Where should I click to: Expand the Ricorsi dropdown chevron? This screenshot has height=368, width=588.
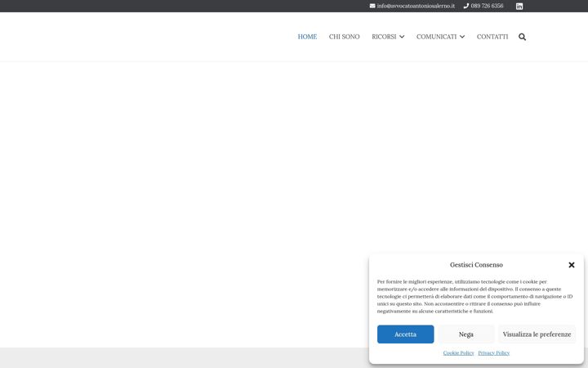[402, 37]
